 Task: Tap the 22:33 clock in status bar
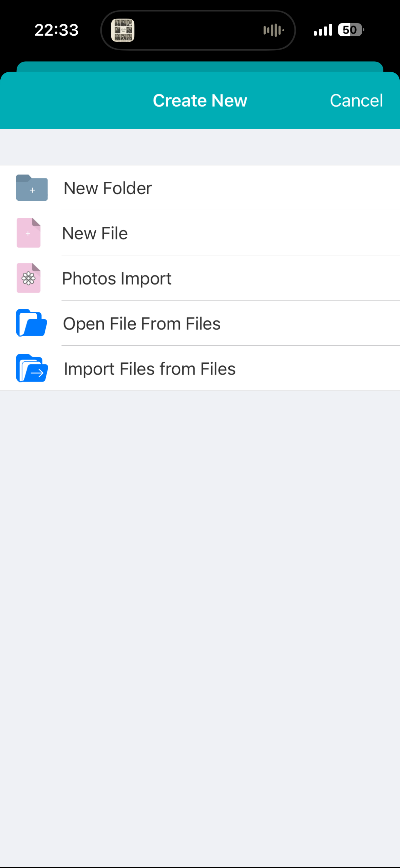[x=57, y=30]
